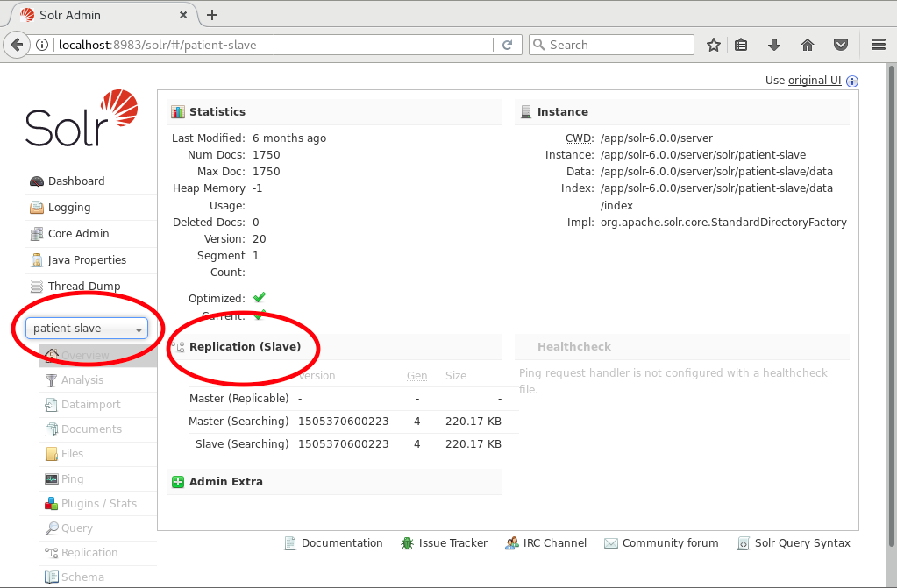Click the browser Search box
The image size is (897, 588).
(x=611, y=45)
